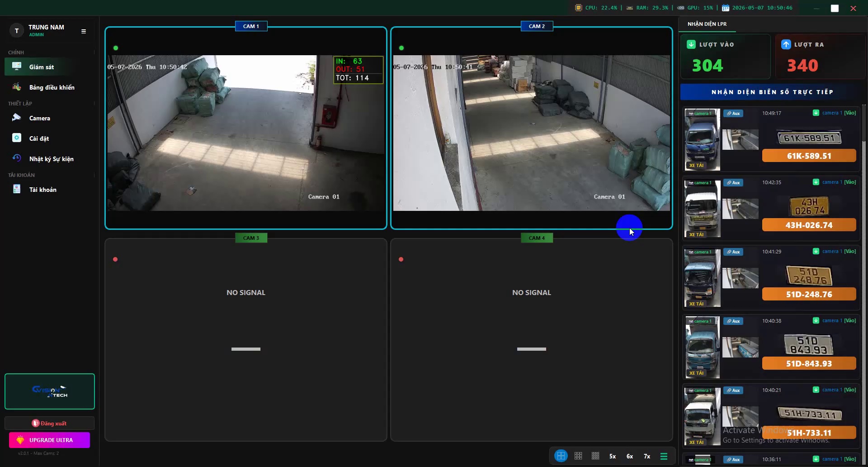Select the CAM 3 label tab
Viewport: 868px width, 467px height.
(x=251, y=238)
